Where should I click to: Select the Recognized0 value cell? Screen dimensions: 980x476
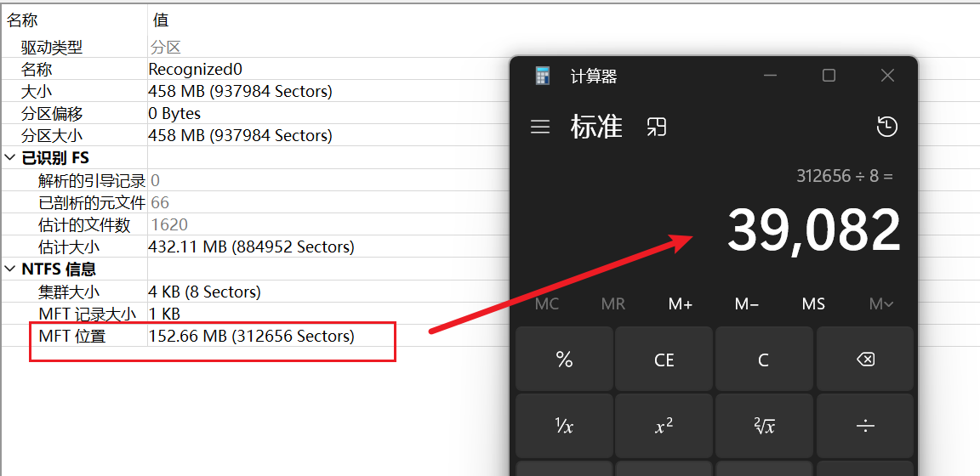[195, 69]
